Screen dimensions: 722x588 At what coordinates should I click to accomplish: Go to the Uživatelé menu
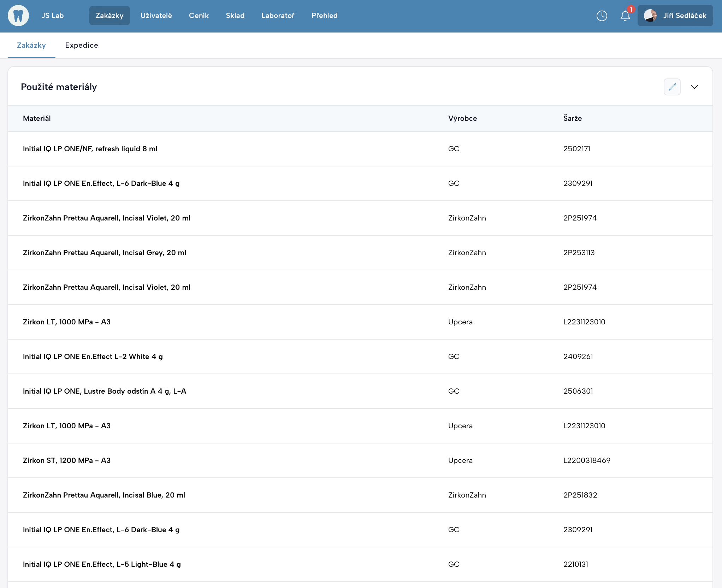156,16
